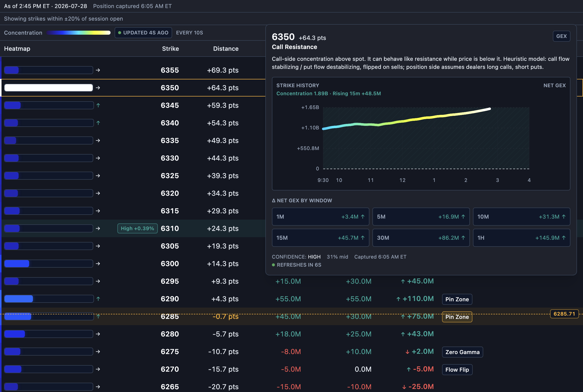The image size is (583, 392).
Task: Click the up arrow in the 6340 row
Action: [x=98, y=123]
